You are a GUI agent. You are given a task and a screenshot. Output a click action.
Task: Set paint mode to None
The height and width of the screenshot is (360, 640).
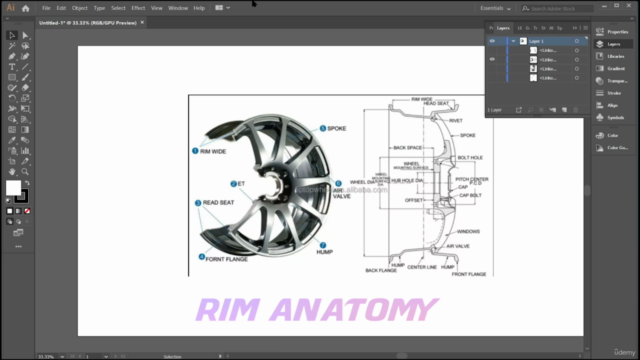click(x=27, y=211)
